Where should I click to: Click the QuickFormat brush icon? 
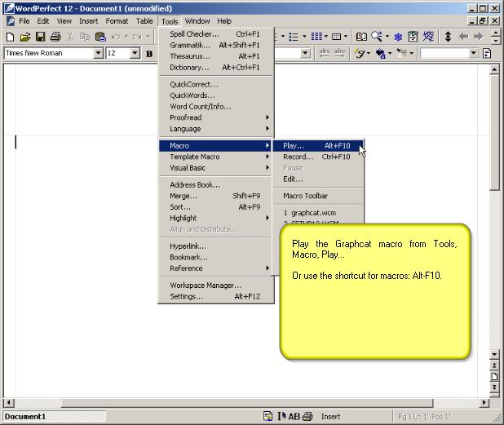point(360,53)
